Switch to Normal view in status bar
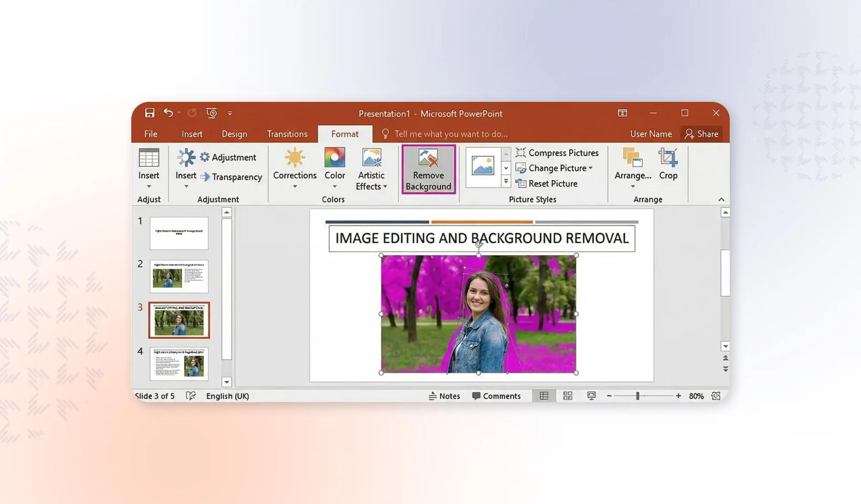Viewport: 861px width, 504px height. [544, 396]
